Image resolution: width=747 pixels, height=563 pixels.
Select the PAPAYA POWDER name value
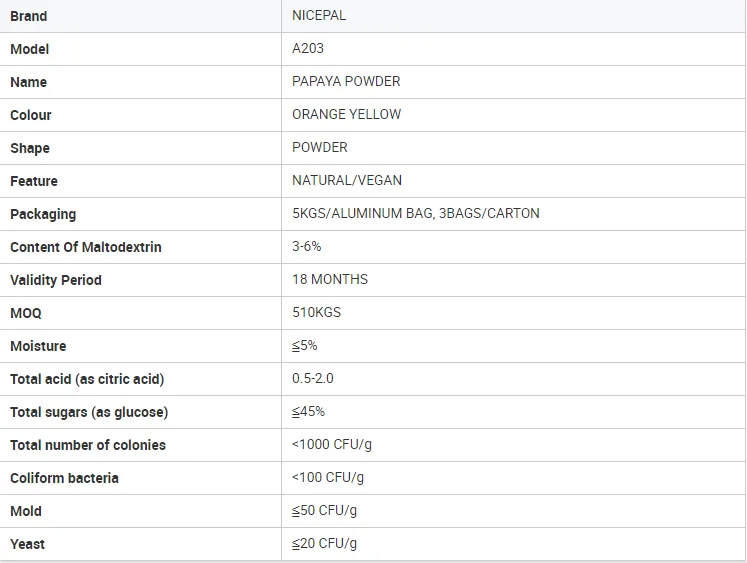(346, 81)
